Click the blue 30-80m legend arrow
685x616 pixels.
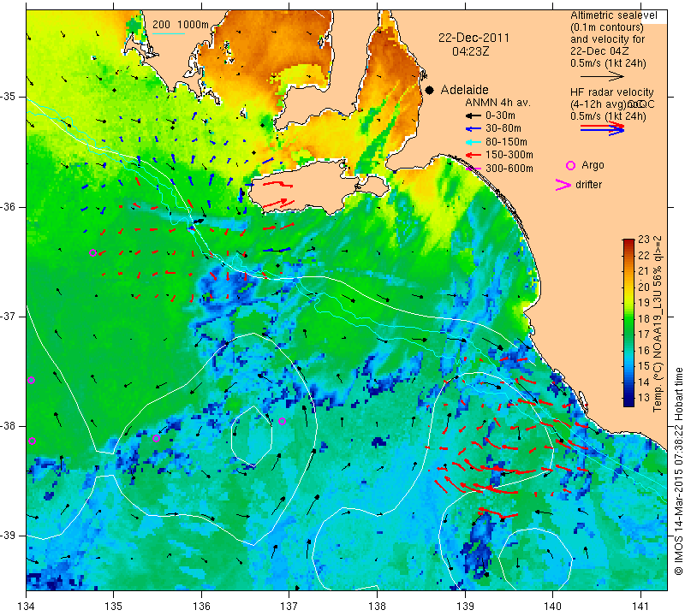click(x=473, y=129)
